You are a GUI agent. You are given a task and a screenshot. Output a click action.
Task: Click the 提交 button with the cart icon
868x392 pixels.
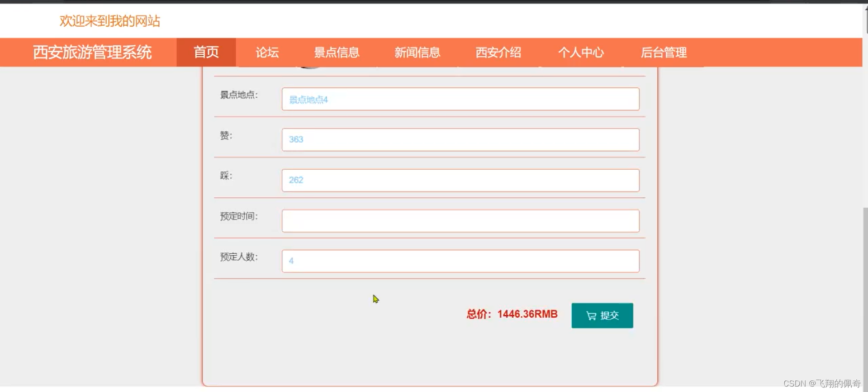coord(602,316)
